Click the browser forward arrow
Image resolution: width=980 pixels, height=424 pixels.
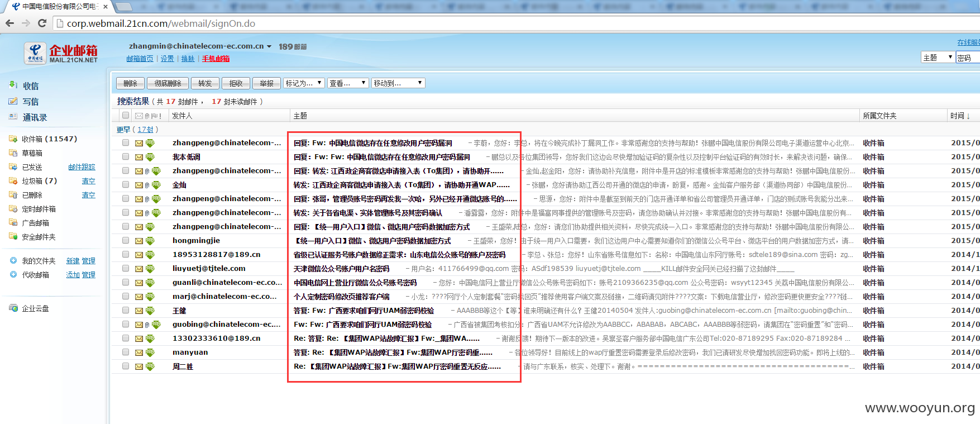click(26, 23)
